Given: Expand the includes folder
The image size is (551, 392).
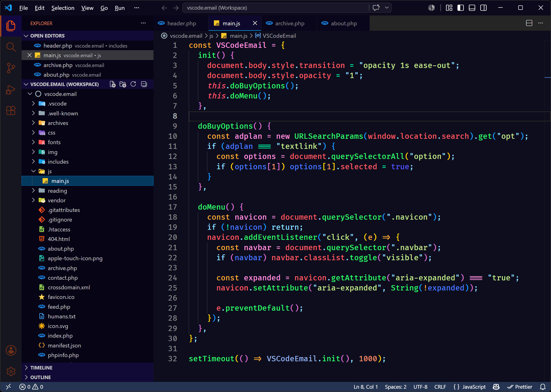Looking at the screenshot, I should (33, 162).
